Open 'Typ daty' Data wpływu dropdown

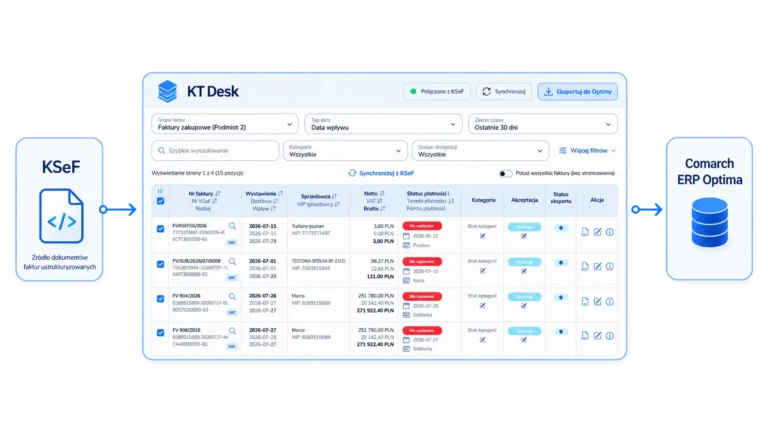click(383, 124)
